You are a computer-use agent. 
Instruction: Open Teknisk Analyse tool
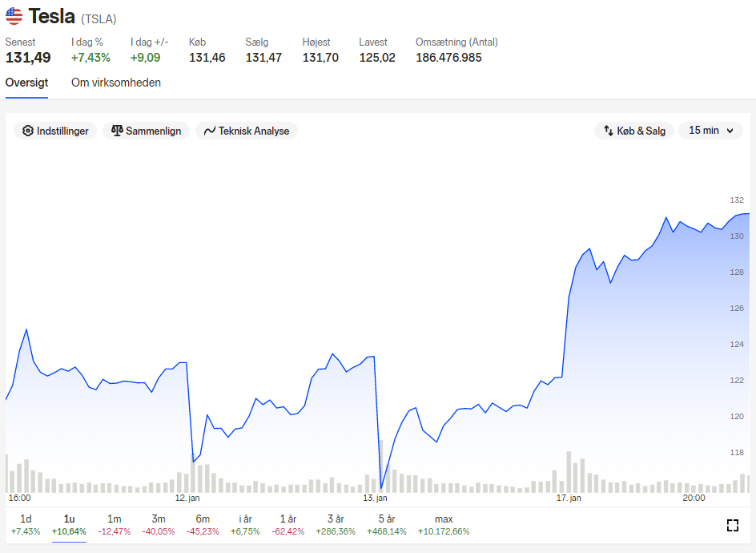(x=247, y=131)
